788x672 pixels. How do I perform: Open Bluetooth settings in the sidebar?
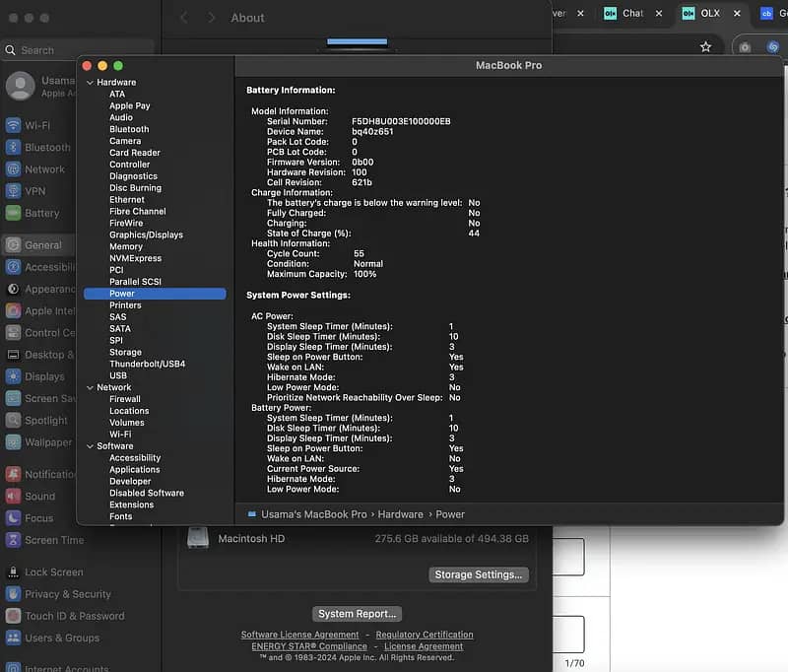46,147
